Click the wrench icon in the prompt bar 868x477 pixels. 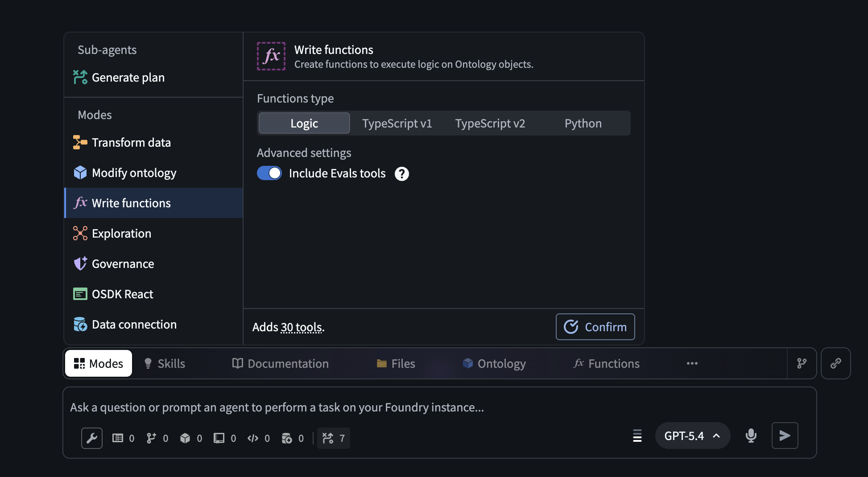click(92, 438)
